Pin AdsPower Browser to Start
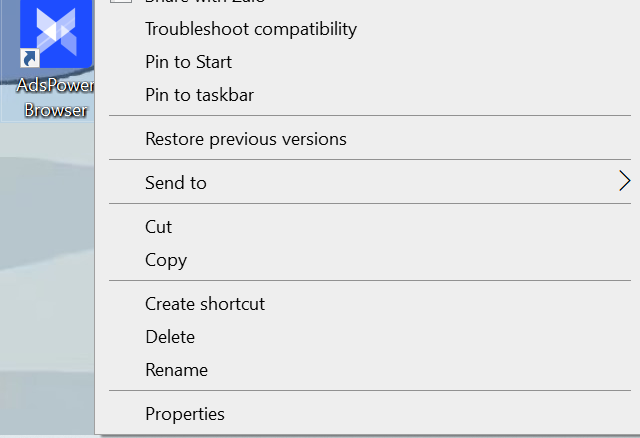The image size is (640, 438). (x=188, y=62)
